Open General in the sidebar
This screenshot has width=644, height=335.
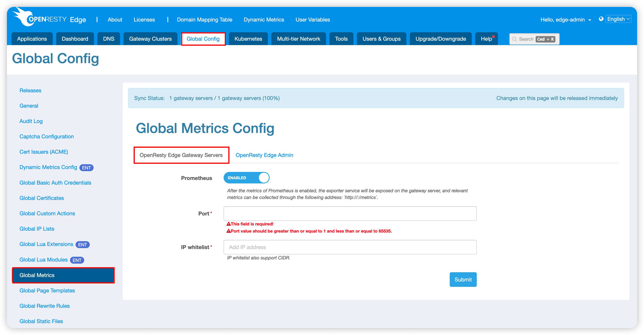[29, 106]
